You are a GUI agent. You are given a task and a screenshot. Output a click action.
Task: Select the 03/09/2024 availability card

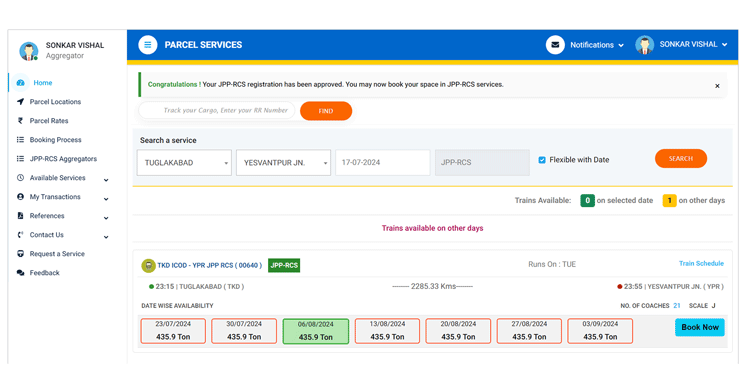pyautogui.click(x=600, y=331)
